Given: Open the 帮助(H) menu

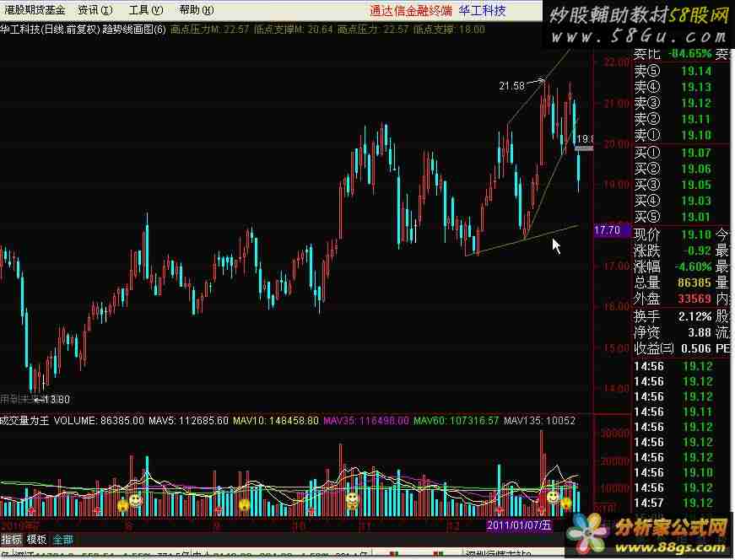Looking at the screenshot, I should (197, 10).
